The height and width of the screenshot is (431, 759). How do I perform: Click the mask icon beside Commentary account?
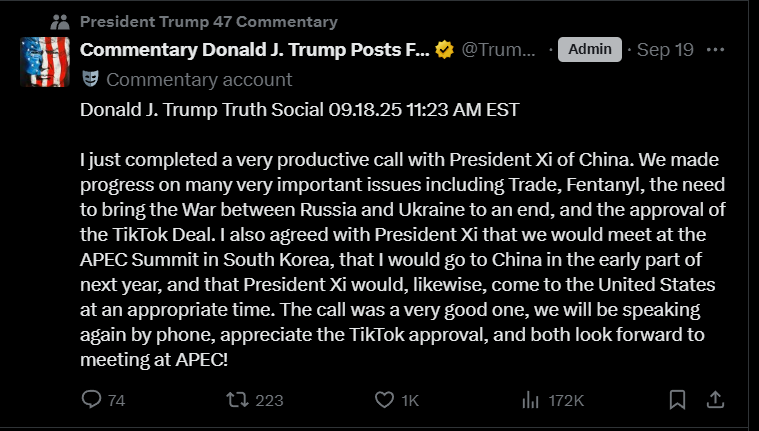(x=90, y=79)
